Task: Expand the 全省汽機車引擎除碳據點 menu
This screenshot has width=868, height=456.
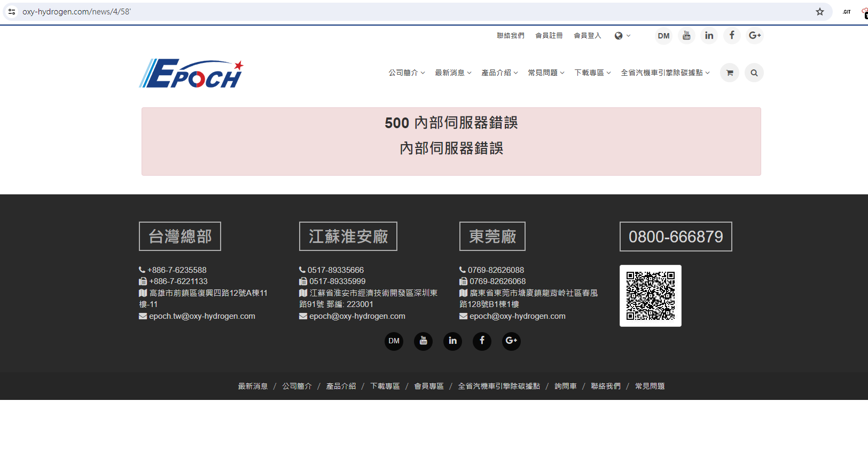Action: 665,73
